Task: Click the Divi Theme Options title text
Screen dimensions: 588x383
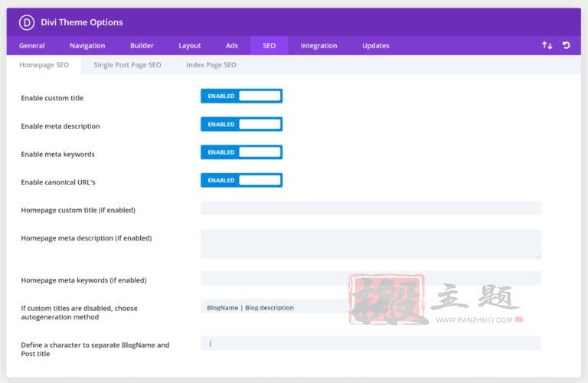Action: click(82, 22)
